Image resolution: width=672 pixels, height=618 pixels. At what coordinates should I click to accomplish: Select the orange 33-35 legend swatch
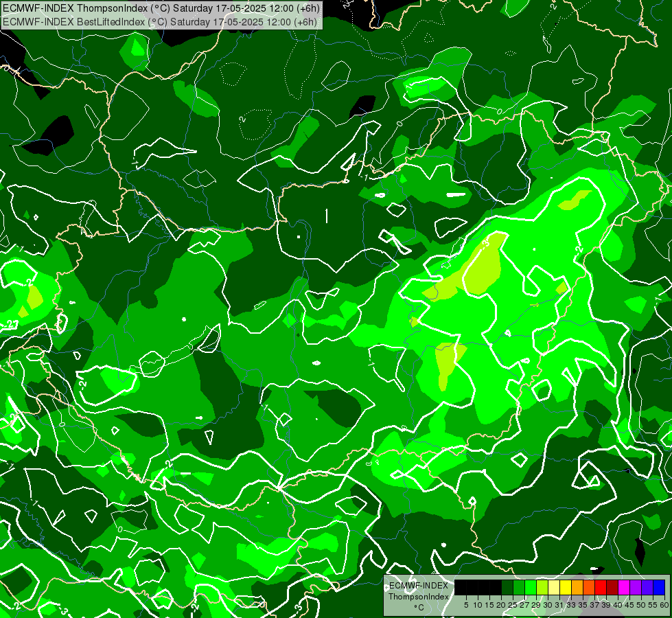577,587
